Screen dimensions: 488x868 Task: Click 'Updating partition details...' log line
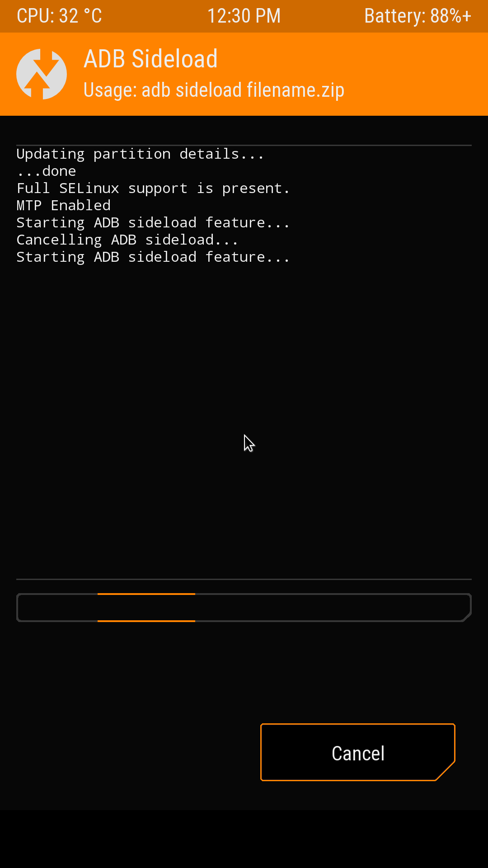140,154
